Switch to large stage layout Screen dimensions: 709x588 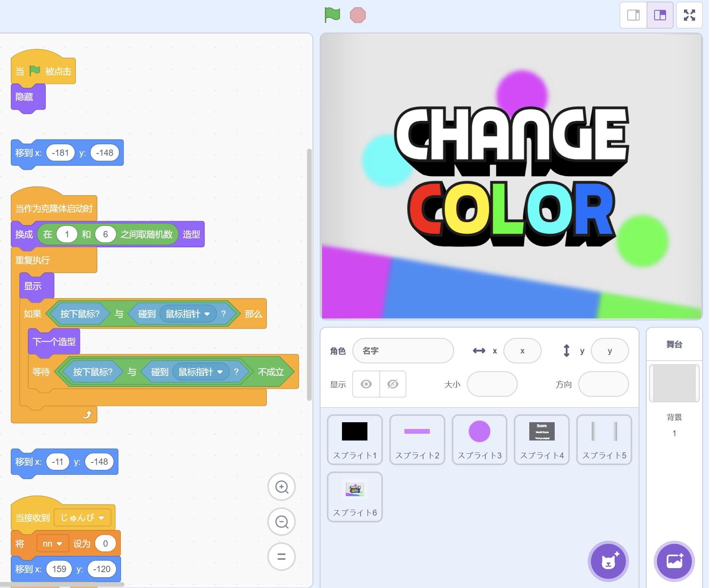pyautogui.click(x=660, y=15)
